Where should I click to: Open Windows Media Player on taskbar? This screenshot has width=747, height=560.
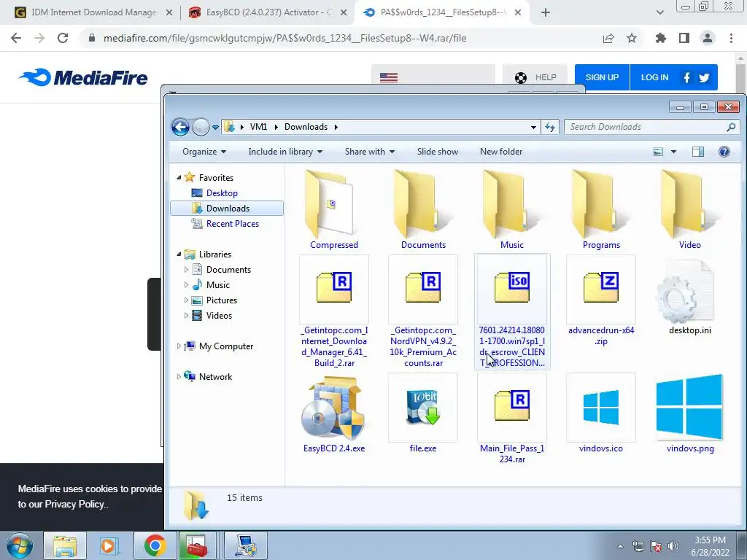[109, 545]
